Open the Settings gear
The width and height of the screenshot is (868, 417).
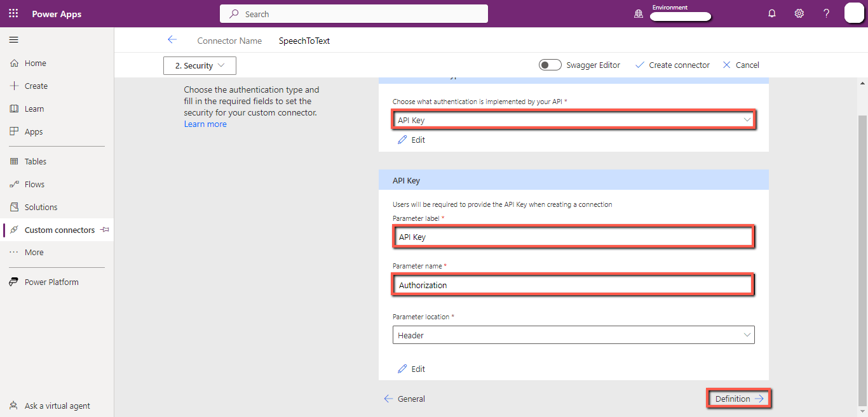click(x=799, y=13)
